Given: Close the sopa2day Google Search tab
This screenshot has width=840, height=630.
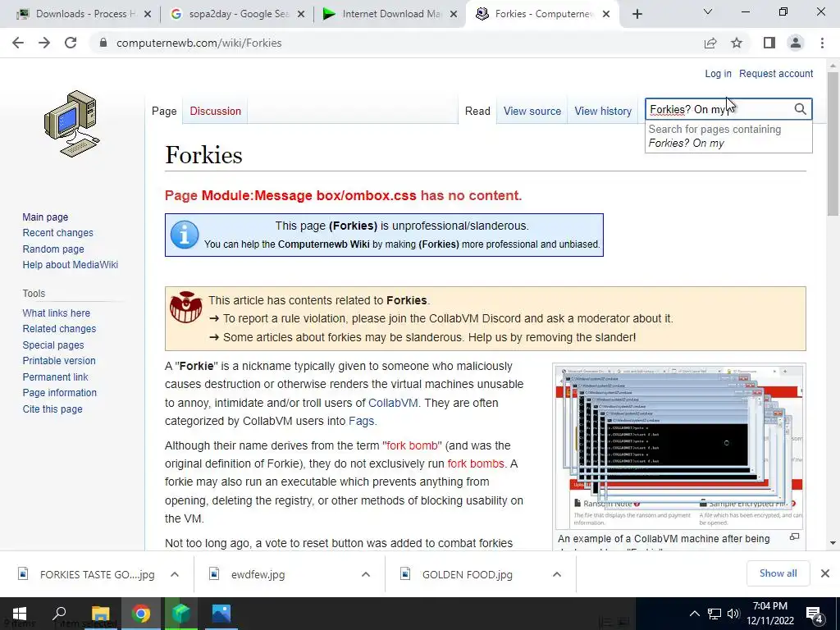Looking at the screenshot, I should click(x=301, y=14).
